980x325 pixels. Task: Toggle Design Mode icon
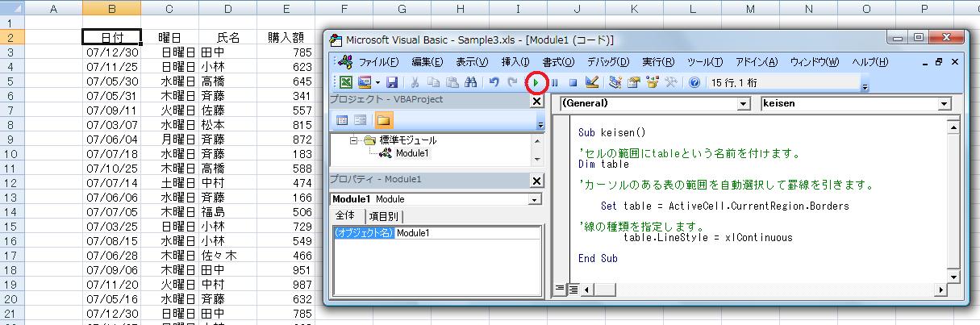click(x=592, y=82)
